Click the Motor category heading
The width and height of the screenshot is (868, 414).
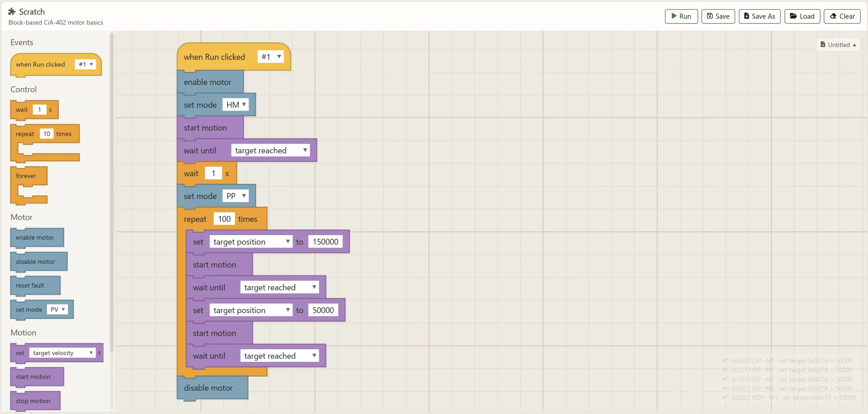point(21,217)
